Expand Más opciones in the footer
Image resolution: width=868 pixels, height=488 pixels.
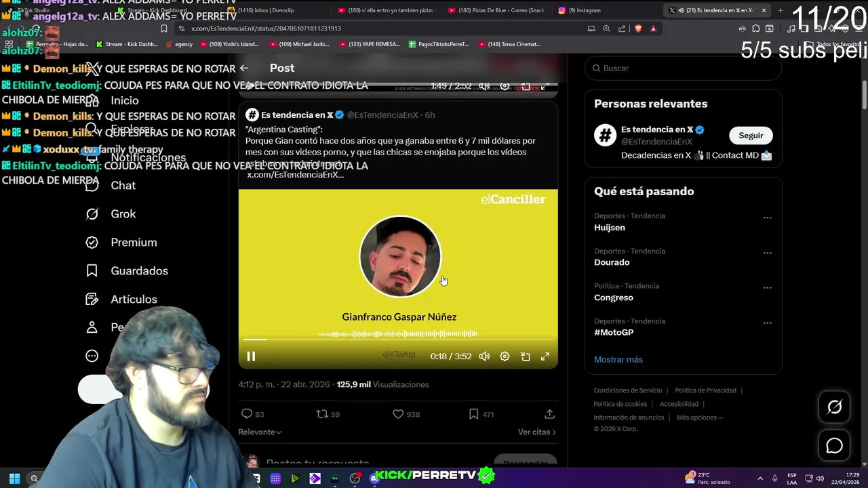700,418
